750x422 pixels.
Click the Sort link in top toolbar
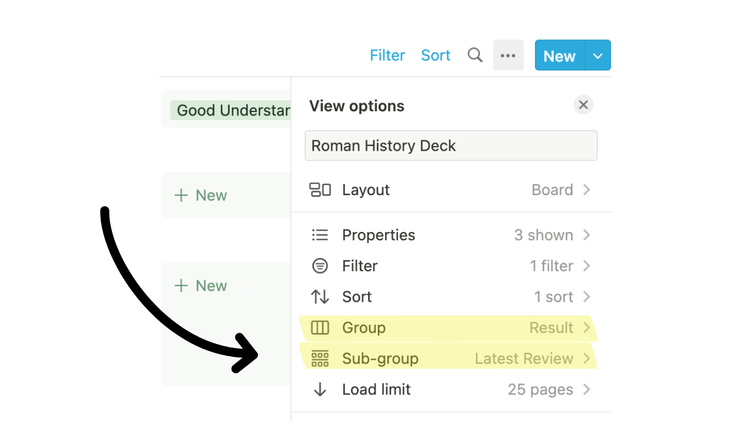435,56
